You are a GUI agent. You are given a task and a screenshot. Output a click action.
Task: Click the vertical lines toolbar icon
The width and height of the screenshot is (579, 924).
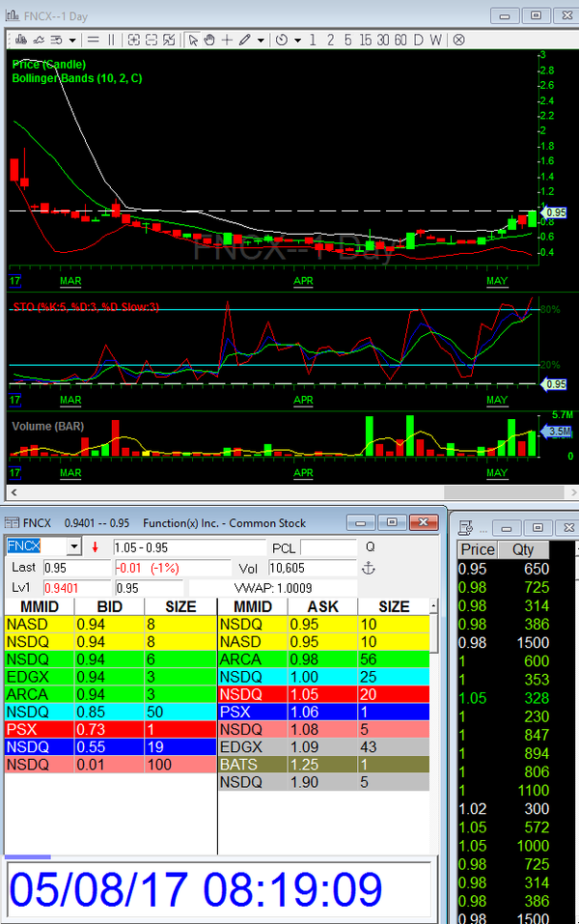111,40
